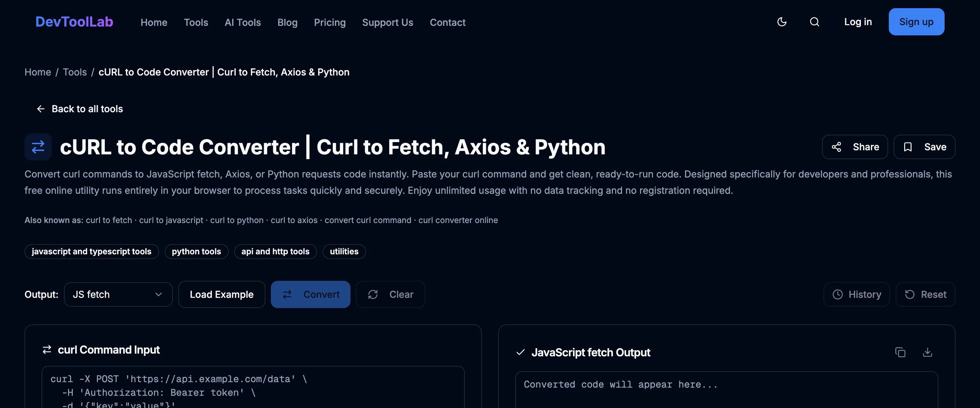Viewport: 980px width, 408px height.
Task: Open the Tools menu item
Action: pyautogui.click(x=196, y=22)
